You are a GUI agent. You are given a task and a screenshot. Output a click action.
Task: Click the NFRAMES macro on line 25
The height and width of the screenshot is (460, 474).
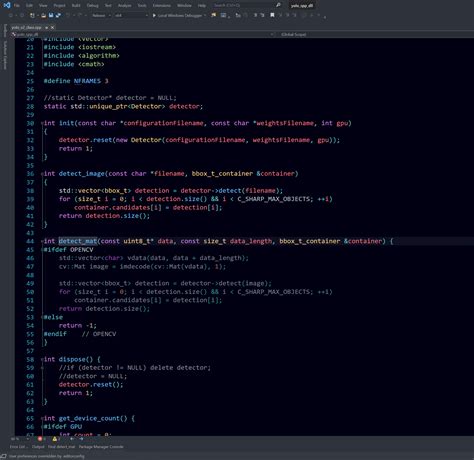[87, 81]
